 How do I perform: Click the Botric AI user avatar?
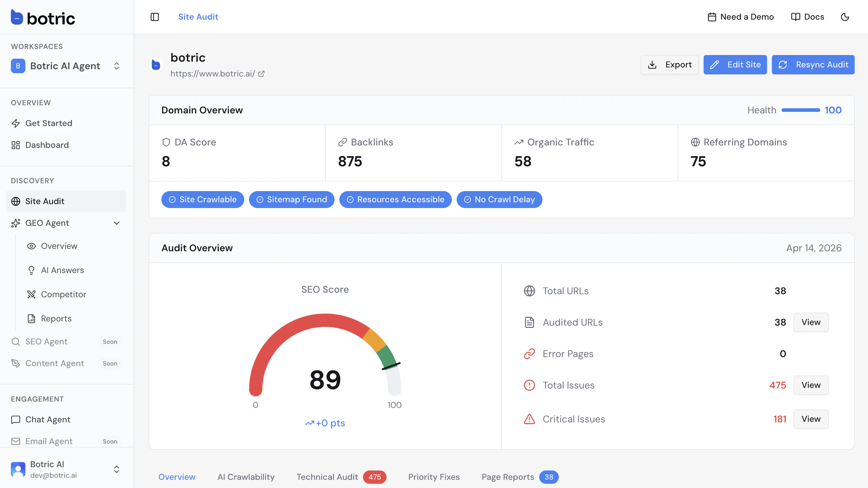click(x=18, y=469)
